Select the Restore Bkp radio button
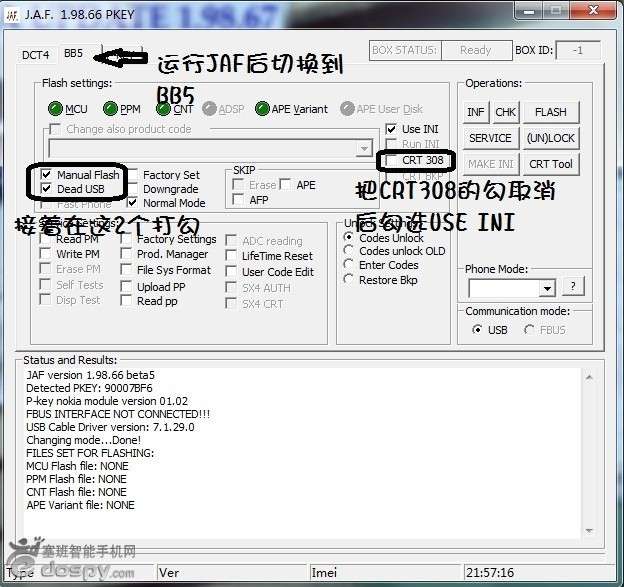 (x=349, y=280)
